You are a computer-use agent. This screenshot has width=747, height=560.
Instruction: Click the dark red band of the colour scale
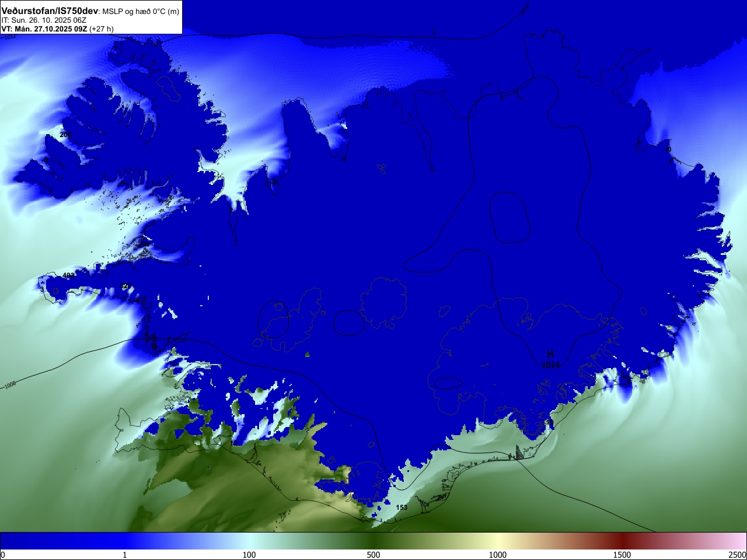click(622, 541)
